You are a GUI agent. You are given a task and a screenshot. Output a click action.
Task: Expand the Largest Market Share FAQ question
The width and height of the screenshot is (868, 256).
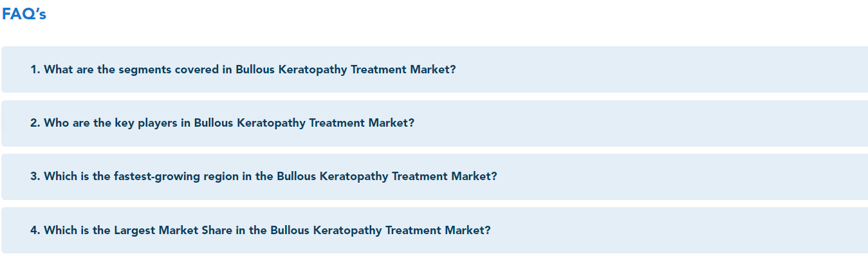pos(434,230)
